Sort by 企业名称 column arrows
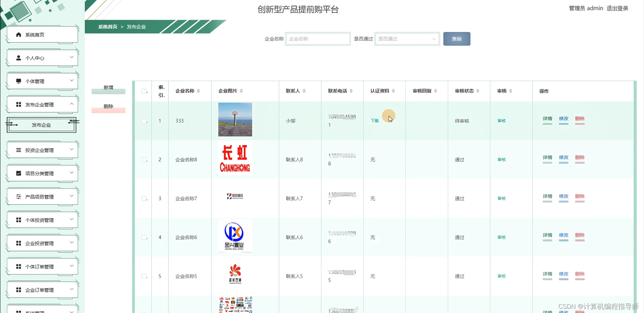This screenshot has width=644, height=313. click(198, 91)
